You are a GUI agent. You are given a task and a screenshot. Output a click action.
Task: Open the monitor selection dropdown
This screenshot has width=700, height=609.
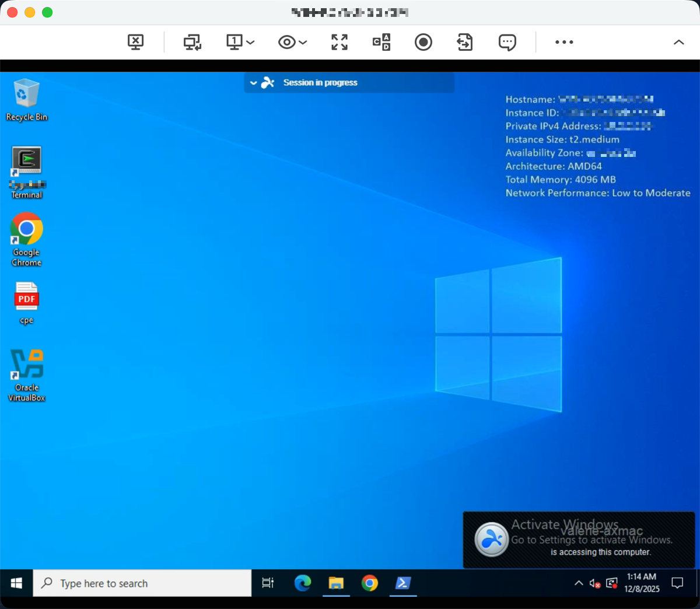coord(251,42)
